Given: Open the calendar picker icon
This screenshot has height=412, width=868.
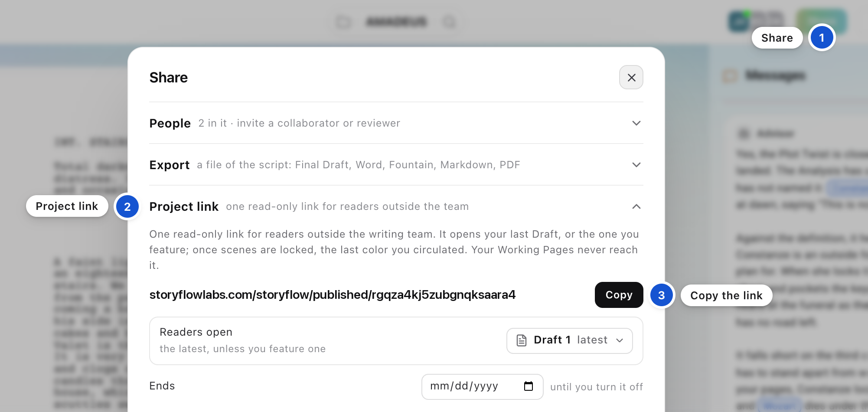Looking at the screenshot, I should [x=528, y=386].
